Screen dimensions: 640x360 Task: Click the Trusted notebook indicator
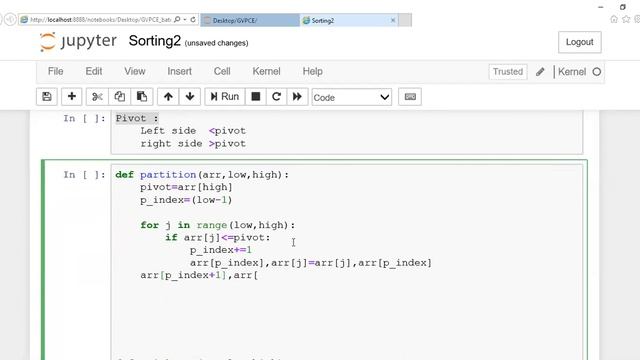(x=508, y=72)
